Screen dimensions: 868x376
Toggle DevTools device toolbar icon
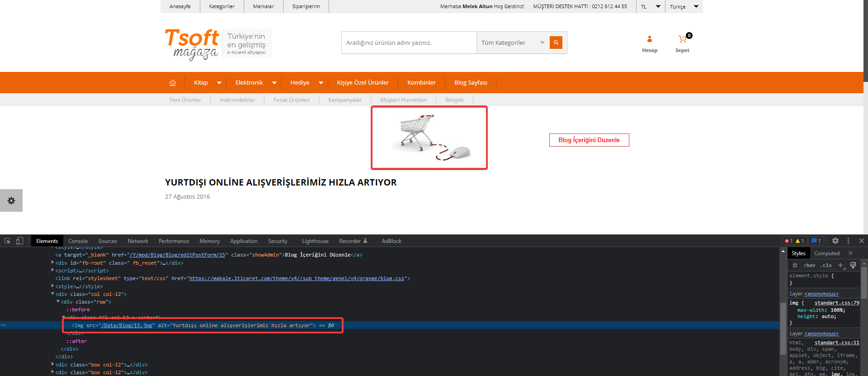click(19, 241)
